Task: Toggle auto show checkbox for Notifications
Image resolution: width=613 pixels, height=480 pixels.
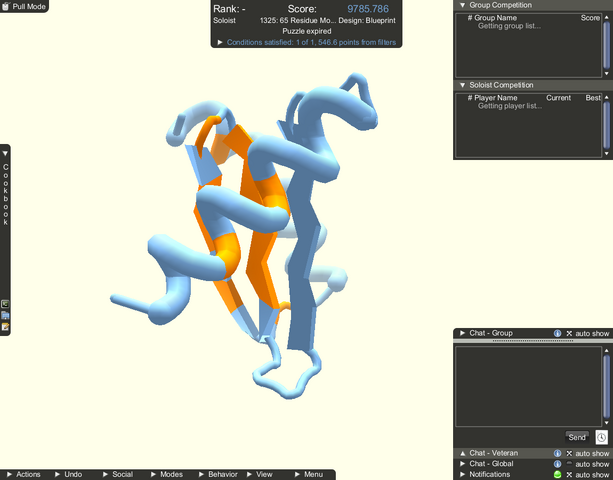Action: click(x=569, y=475)
